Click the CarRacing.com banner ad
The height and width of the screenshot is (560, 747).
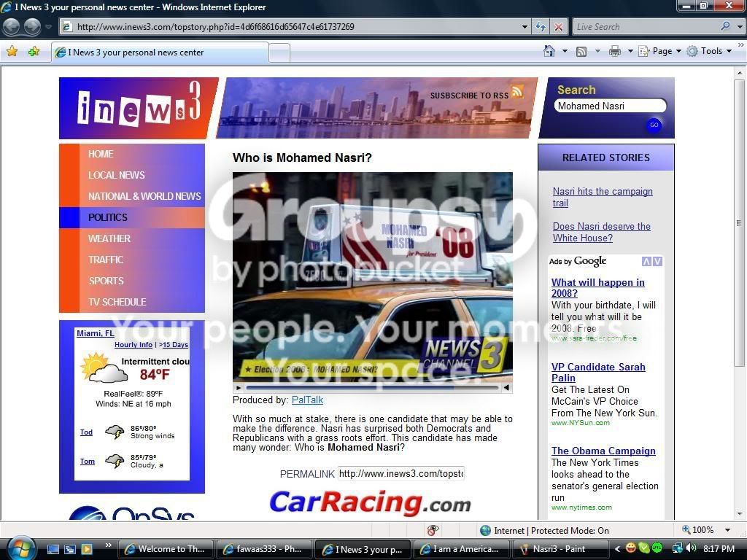coord(370,503)
